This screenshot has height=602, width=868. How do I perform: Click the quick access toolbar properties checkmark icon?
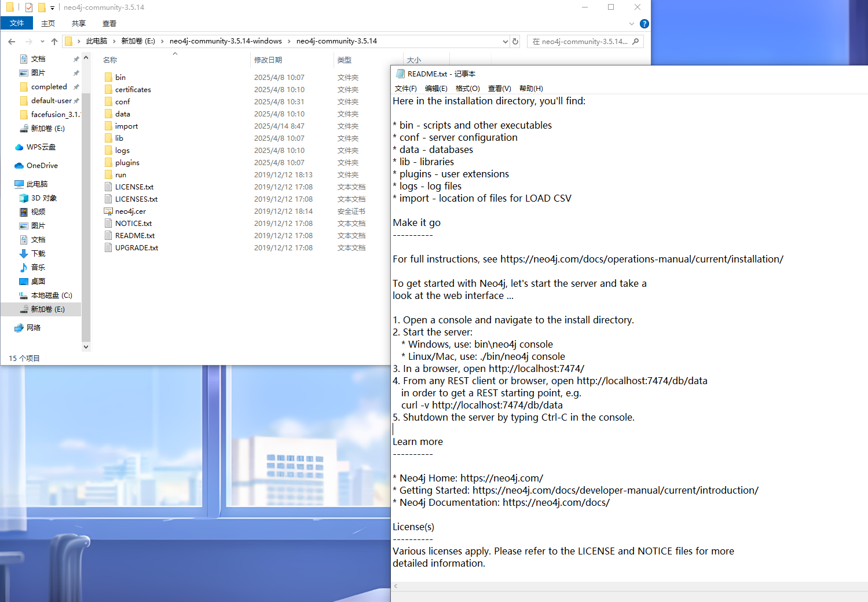coord(28,8)
